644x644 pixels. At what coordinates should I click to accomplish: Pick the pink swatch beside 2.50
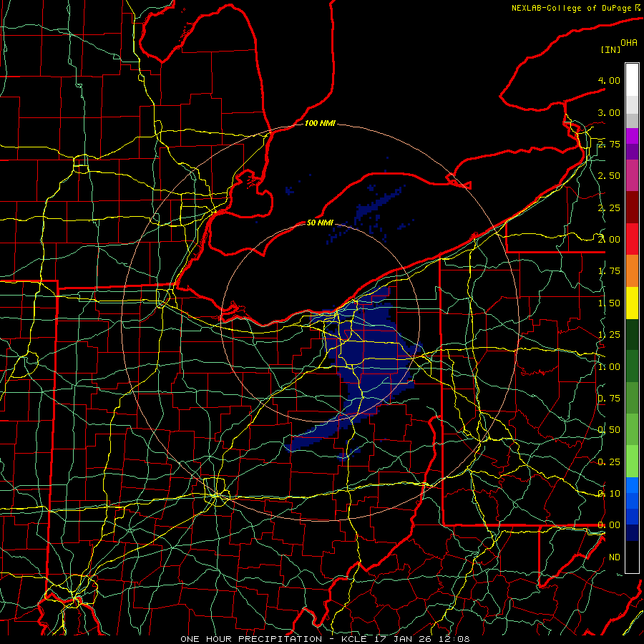632,175
